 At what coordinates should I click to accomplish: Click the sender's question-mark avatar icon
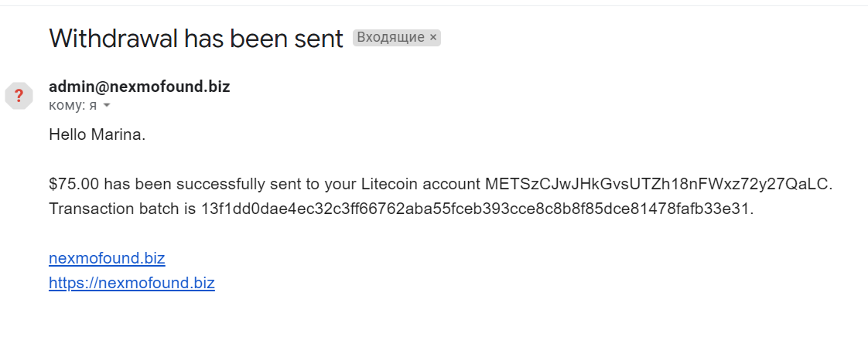click(x=19, y=96)
